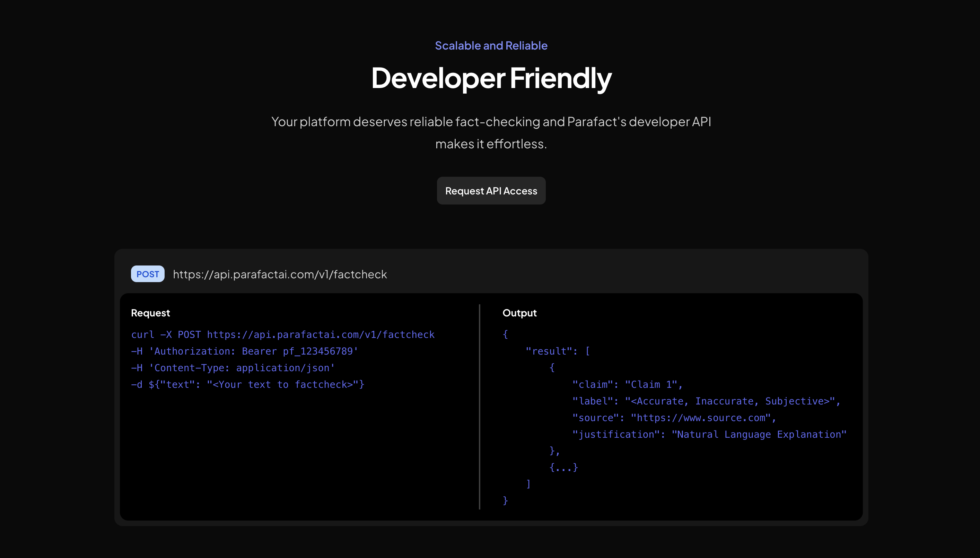
Task: Click the -d text payload line
Action: pos(247,384)
